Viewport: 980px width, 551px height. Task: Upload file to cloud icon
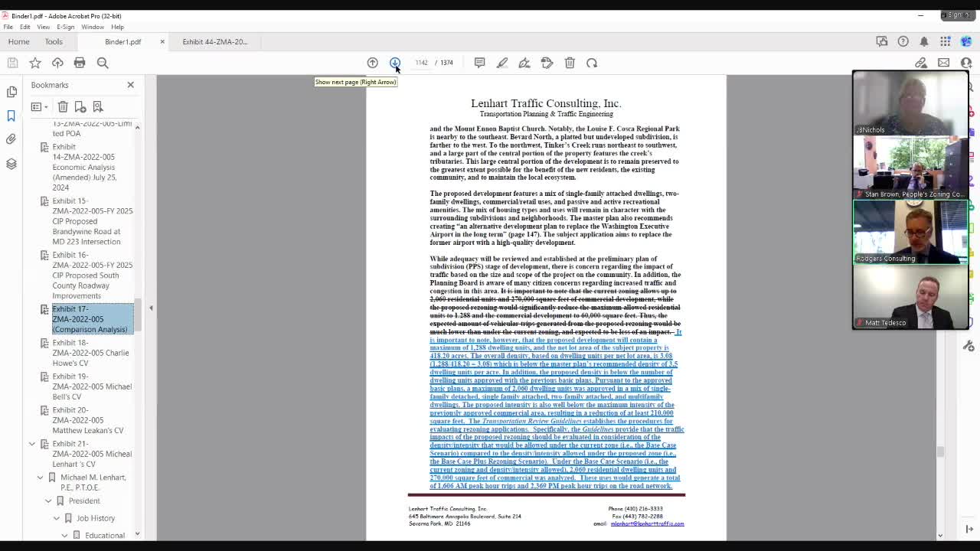click(x=57, y=63)
